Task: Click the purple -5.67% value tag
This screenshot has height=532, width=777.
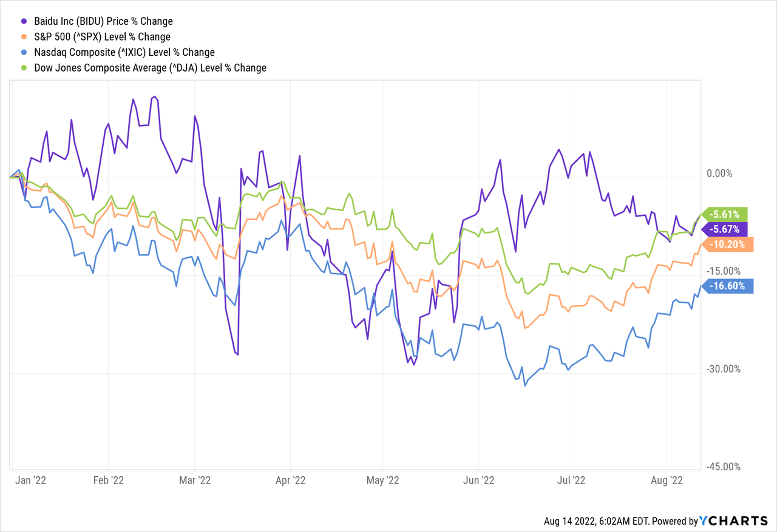Action: point(725,229)
